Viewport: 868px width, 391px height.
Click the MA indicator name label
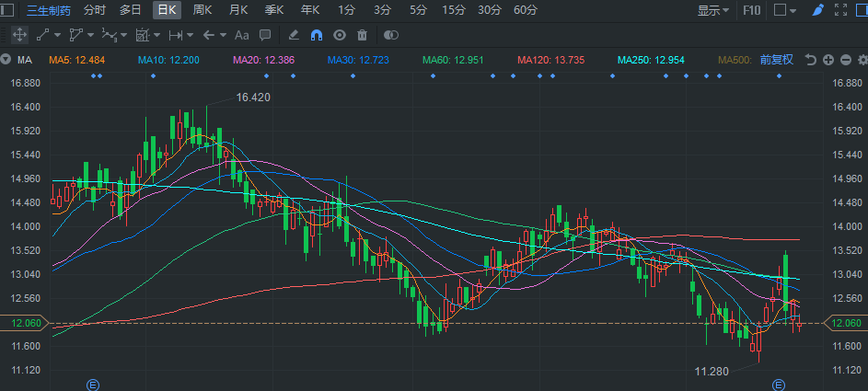(x=24, y=60)
